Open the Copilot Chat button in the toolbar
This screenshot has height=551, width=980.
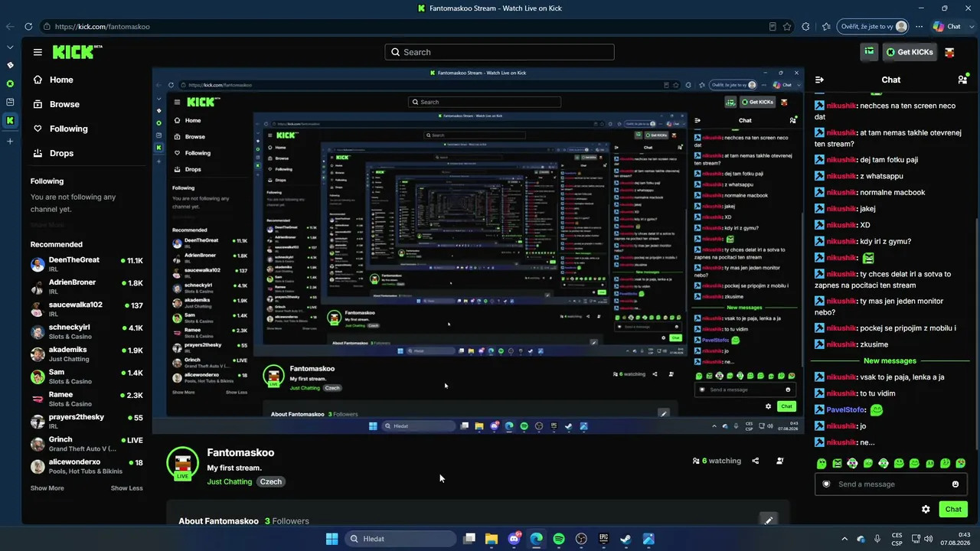pos(946,27)
